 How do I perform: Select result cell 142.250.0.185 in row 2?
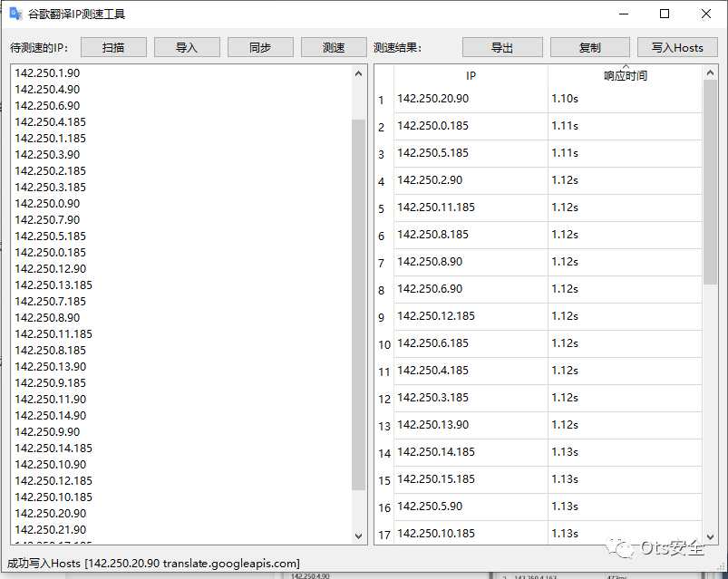[471, 126]
